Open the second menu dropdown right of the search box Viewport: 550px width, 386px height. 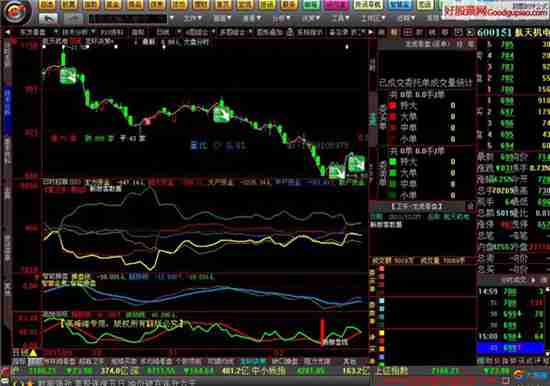[222, 18]
